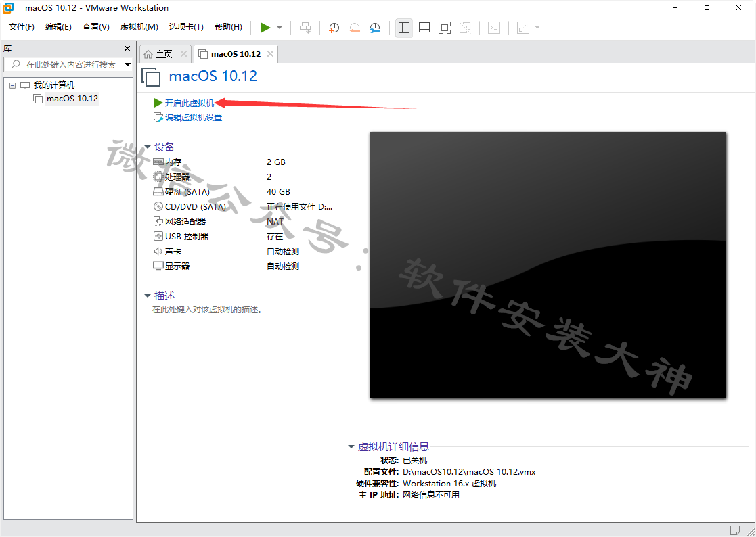This screenshot has height=537, width=756.
Task: Click the full screen mode icon
Action: 445,28
